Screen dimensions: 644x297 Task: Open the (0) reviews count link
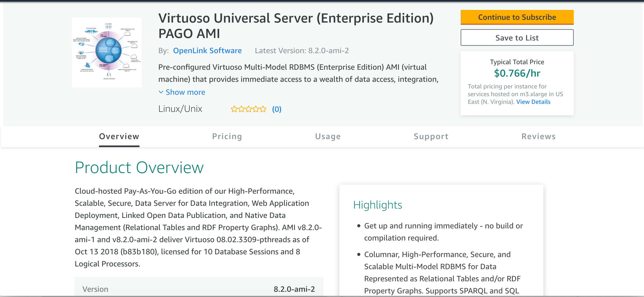click(277, 109)
